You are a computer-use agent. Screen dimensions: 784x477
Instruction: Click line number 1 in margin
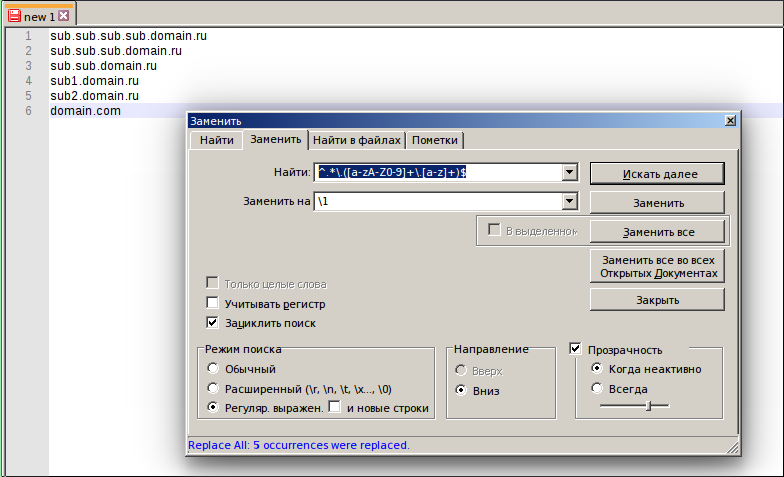(x=28, y=36)
